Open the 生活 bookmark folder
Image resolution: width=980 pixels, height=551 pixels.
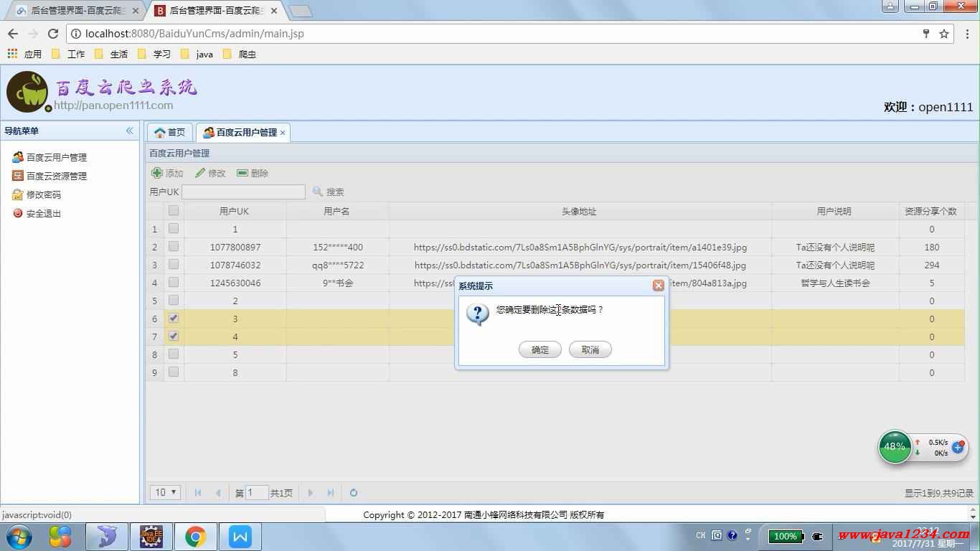point(111,54)
